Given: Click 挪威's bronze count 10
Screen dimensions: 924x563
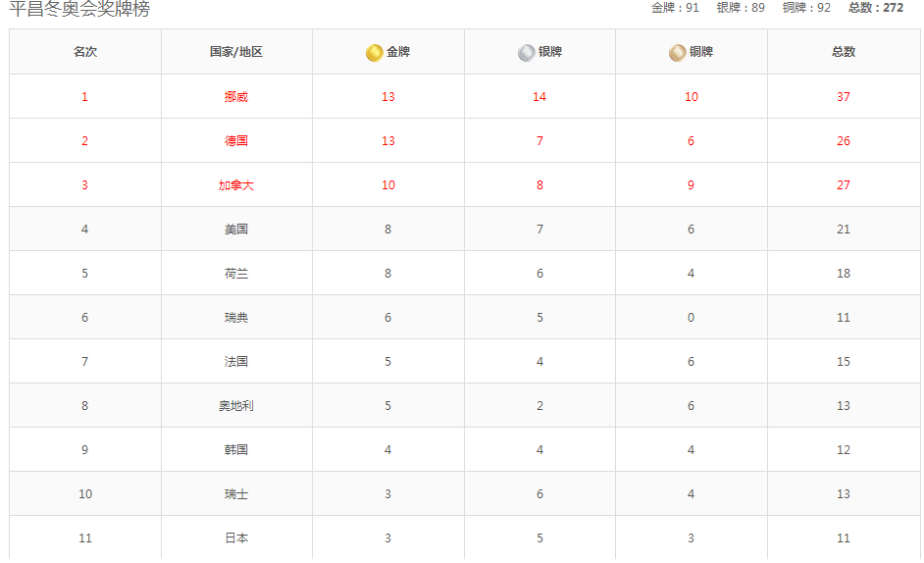Looking at the screenshot, I should 692,97.
